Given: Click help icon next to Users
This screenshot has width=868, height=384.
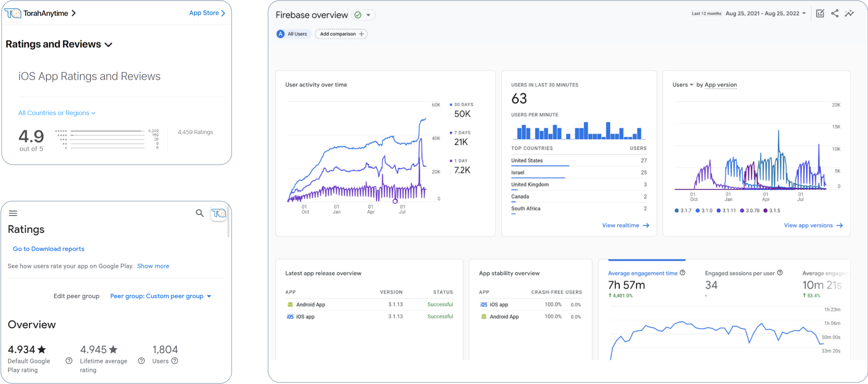Looking at the screenshot, I should coord(174,361).
